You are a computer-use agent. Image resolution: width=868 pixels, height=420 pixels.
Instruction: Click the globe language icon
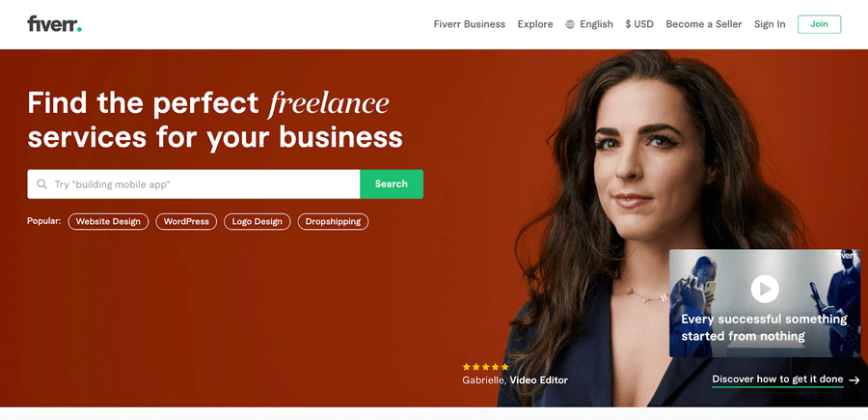click(x=570, y=24)
